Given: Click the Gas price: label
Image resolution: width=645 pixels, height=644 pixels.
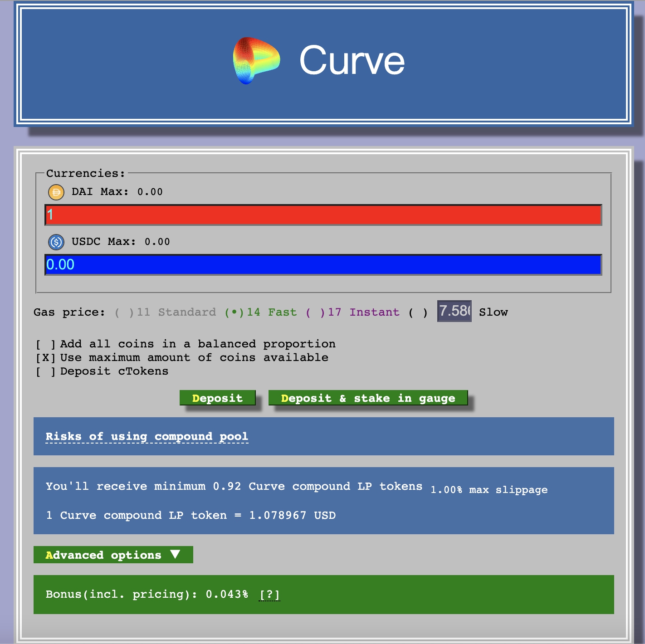Looking at the screenshot, I should (69, 312).
